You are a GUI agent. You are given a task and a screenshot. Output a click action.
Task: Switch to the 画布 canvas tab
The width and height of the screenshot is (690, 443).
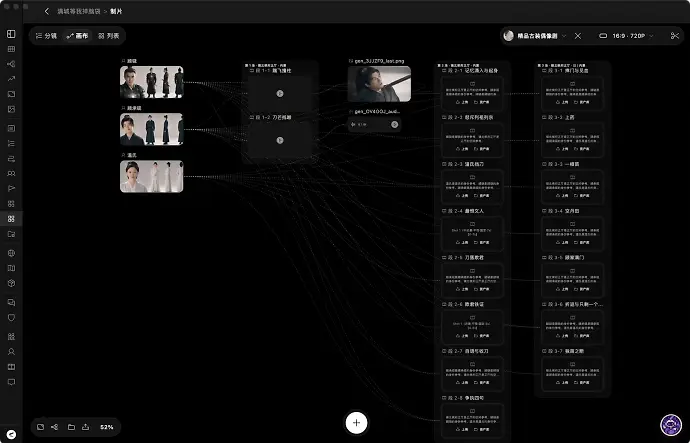tap(77, 36)
